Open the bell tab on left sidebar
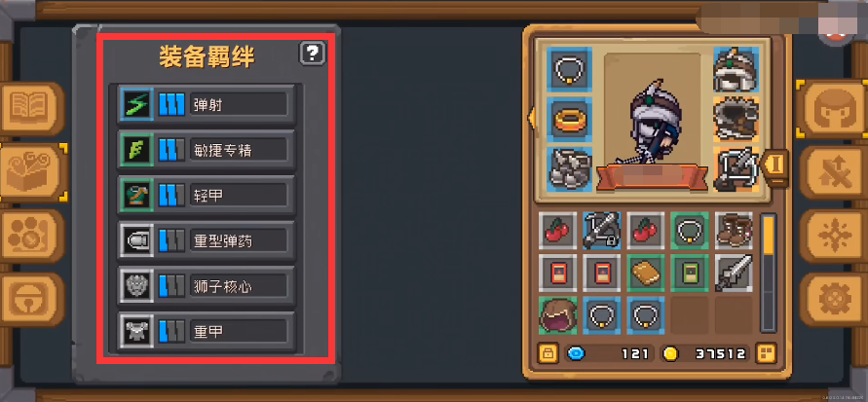Screen dimensions: 868x402 [31, 299]
